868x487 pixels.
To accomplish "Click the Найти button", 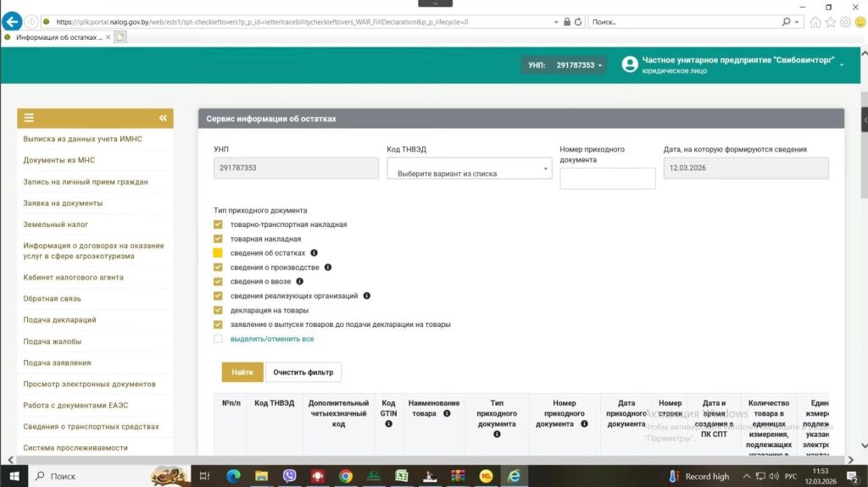I will pos(242,372).
